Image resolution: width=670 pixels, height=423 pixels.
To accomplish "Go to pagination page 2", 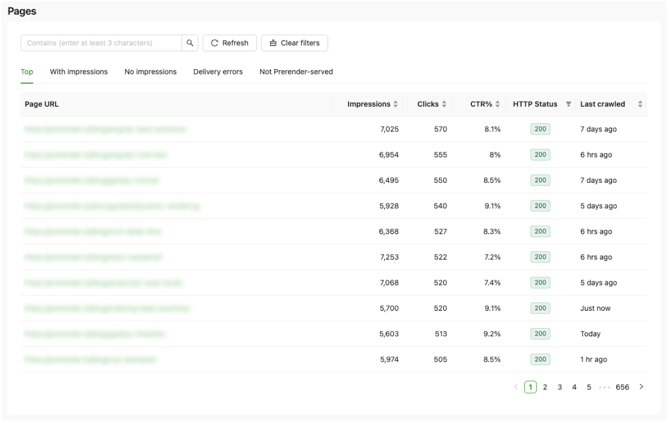I will (x=545, y=387).
